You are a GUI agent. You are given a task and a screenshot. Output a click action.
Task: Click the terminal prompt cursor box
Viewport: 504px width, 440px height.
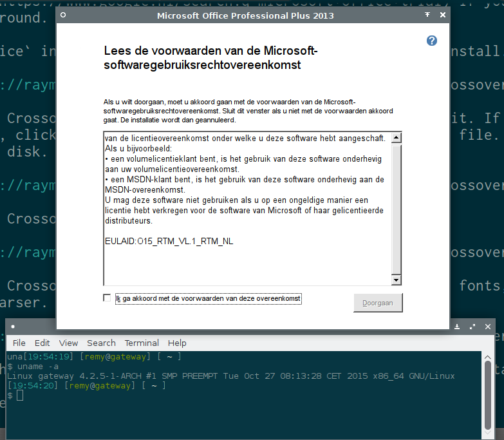coord(20,396)
